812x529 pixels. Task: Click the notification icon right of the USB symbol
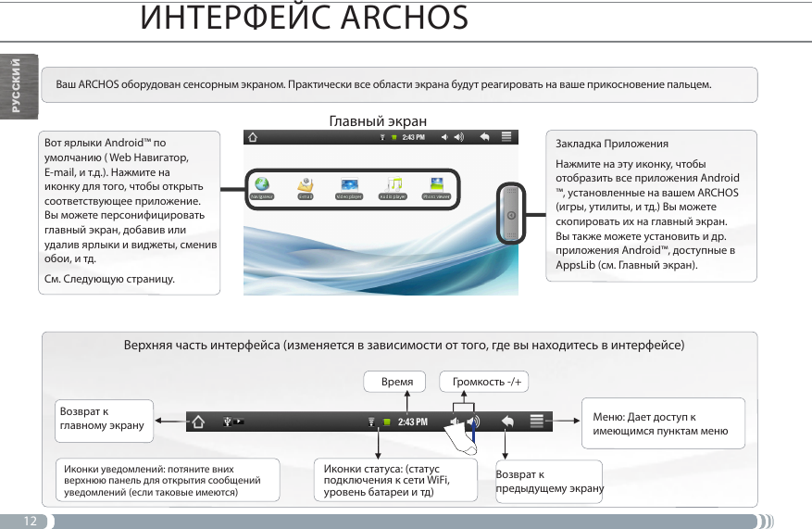point(238,422)
